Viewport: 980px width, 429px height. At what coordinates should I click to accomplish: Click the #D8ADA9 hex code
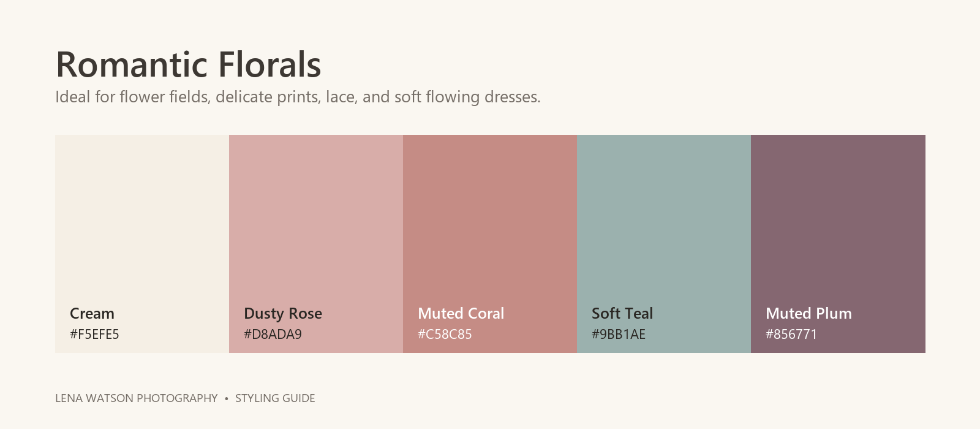pos(273,334)
